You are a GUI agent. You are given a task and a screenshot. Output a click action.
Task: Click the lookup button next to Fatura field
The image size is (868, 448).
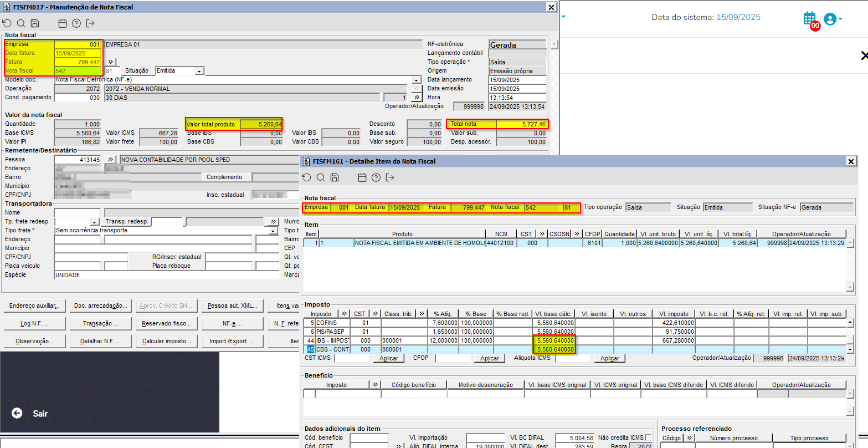tap(110, 62)
